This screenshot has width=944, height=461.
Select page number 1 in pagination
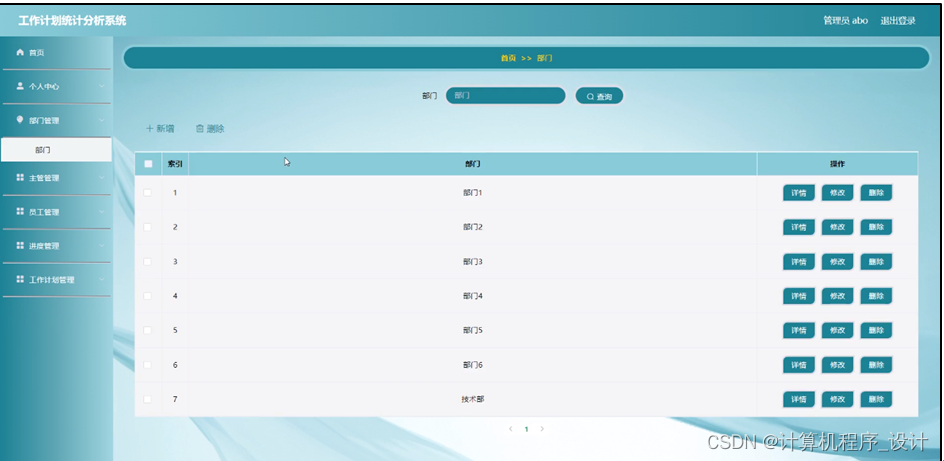(x=526, y=429)
